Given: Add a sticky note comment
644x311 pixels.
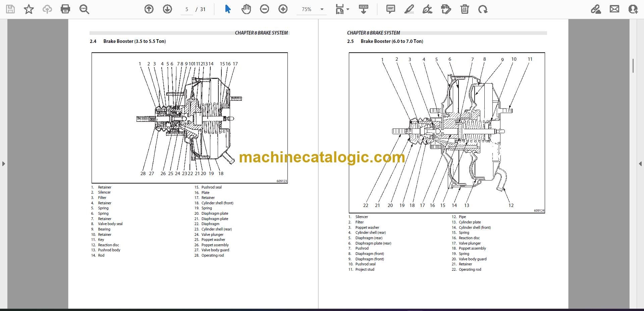Looking at the screenshot, I should tap(390, 9).
